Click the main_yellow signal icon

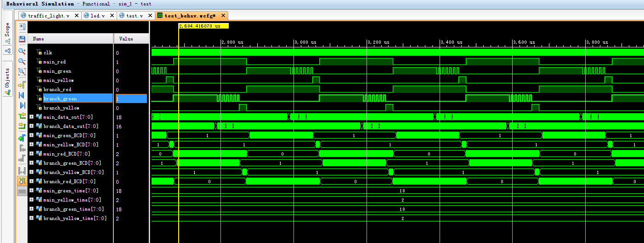(40, 80)
